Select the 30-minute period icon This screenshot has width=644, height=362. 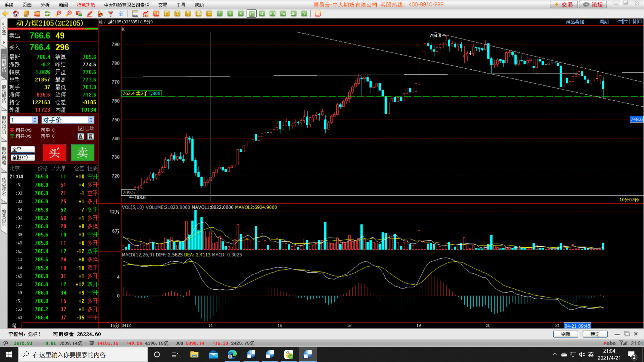coord(262,14)
